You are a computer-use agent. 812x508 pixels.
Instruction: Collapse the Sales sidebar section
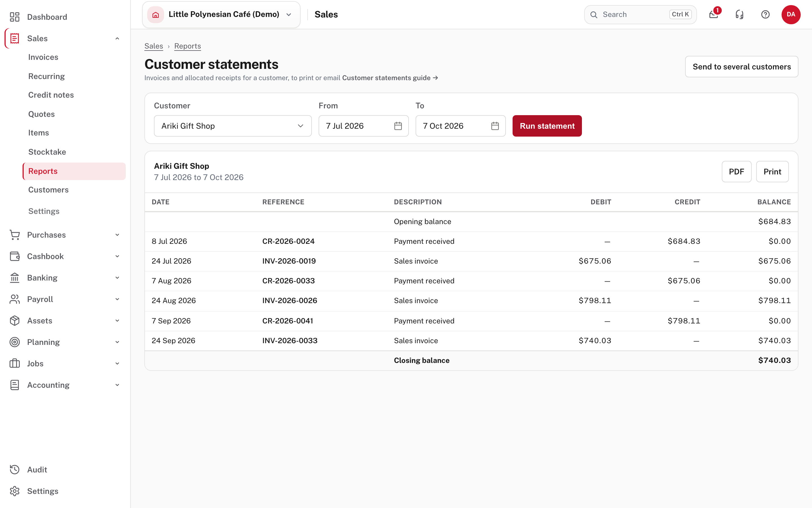117,38
